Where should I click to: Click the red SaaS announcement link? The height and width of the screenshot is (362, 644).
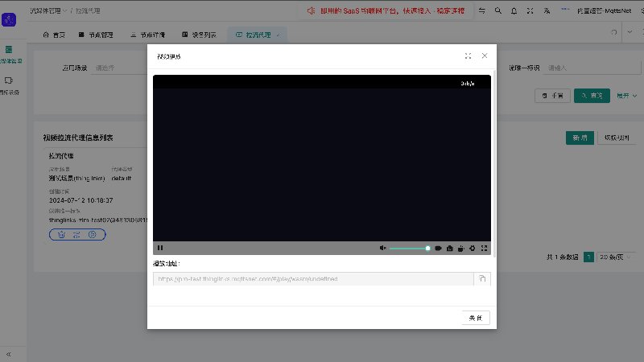click(392, 10)
